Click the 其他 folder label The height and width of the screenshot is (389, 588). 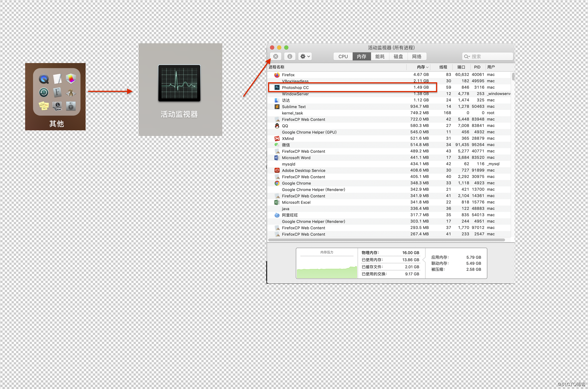[x=56, y=124]
